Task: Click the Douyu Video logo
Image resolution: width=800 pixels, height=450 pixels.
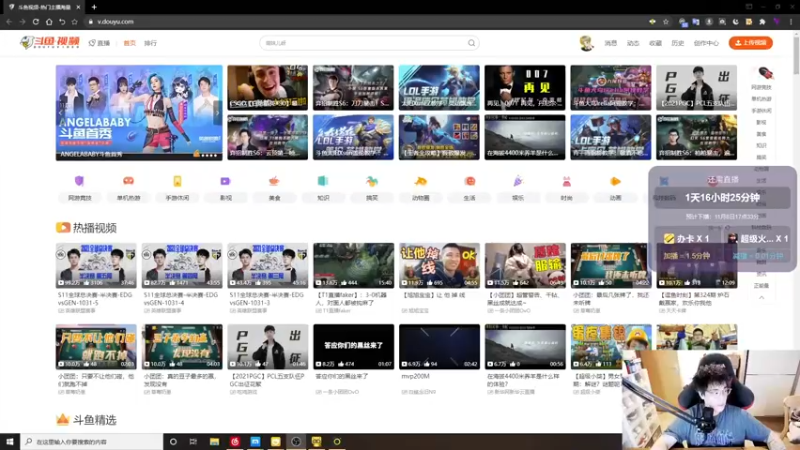Action: tap(50, 42)
